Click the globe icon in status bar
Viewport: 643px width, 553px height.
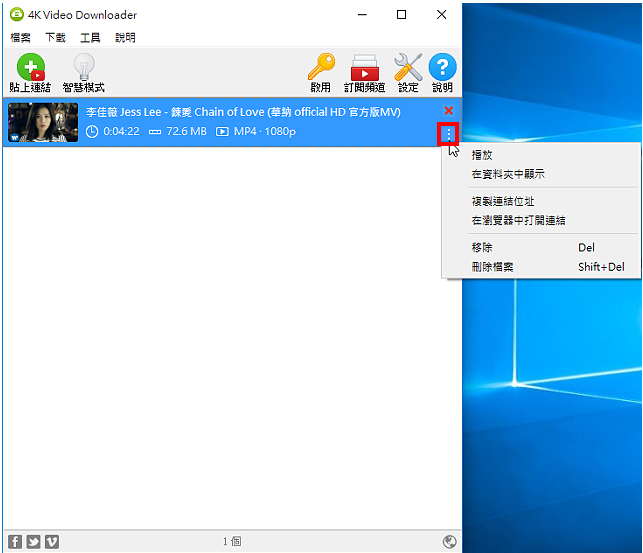(449, 542)
